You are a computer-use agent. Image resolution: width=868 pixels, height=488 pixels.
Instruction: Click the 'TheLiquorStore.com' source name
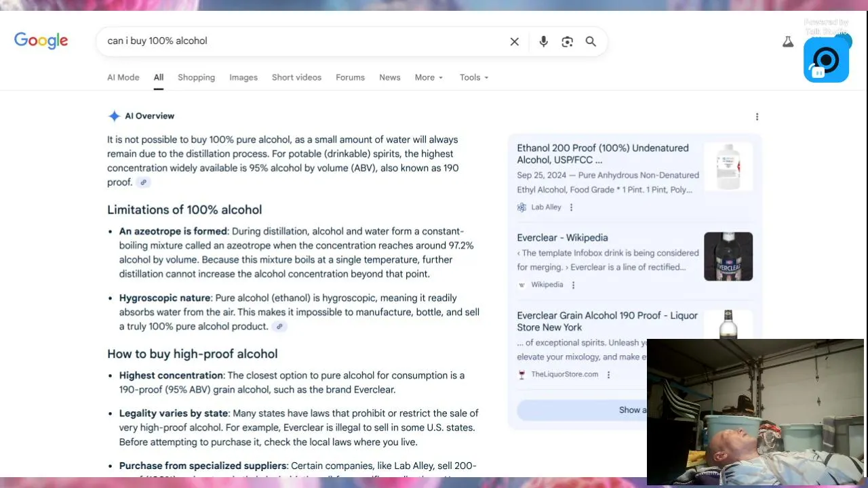564,375
